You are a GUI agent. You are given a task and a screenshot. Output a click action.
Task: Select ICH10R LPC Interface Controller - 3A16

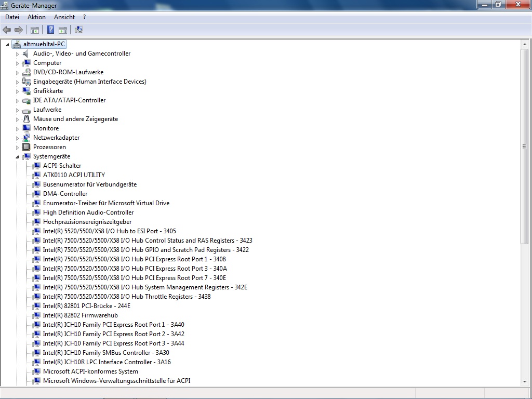[107, 362]
